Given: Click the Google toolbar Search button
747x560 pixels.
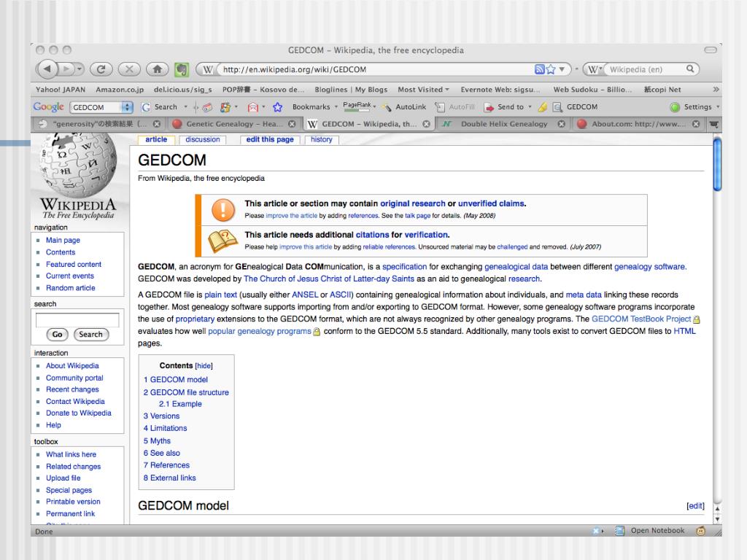Looking at the screenshot, I should tap(160, 107).
